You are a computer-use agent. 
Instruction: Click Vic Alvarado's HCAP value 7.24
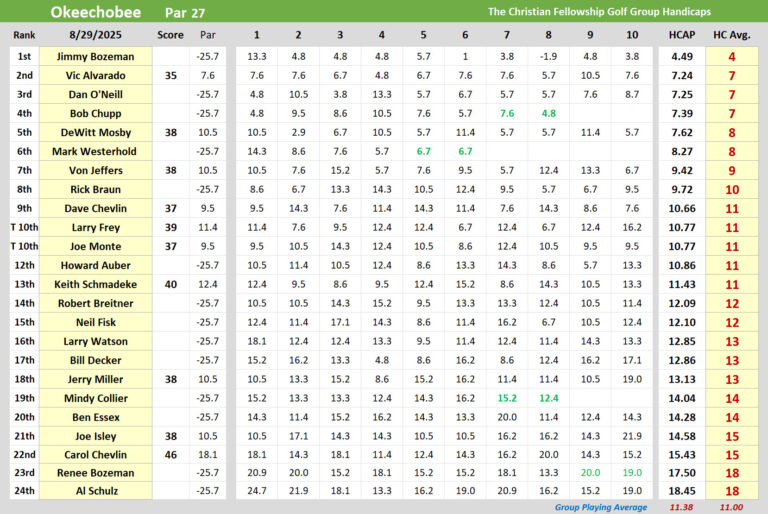tap(682, 75)
